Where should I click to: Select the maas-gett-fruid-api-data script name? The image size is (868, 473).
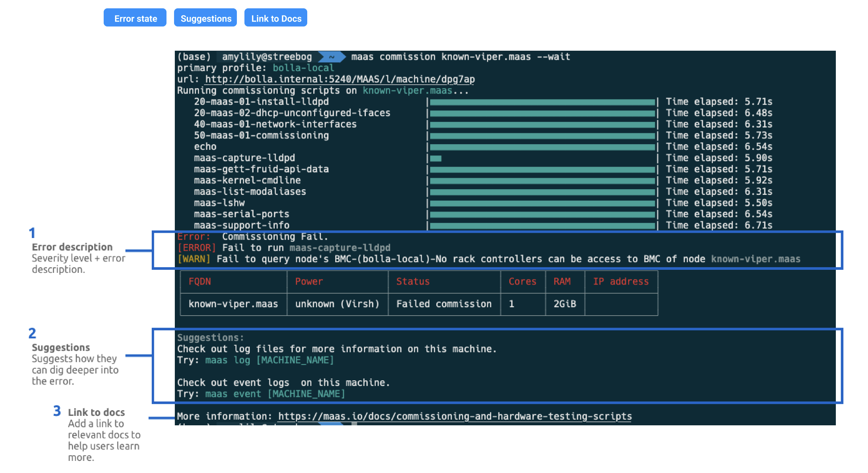click(x=261, y=169)
